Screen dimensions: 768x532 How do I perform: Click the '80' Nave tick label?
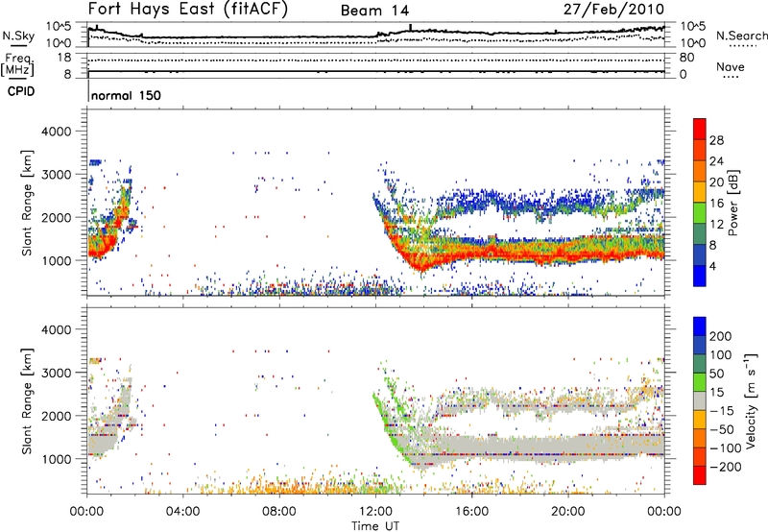click(686, 58)
